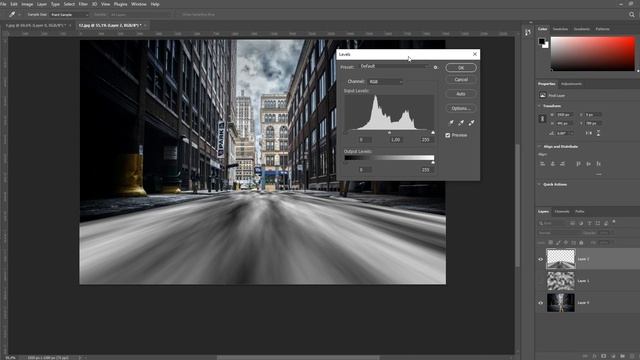Switch to the Adjustments tab
The image size is (640, 360).
(571, 84)
